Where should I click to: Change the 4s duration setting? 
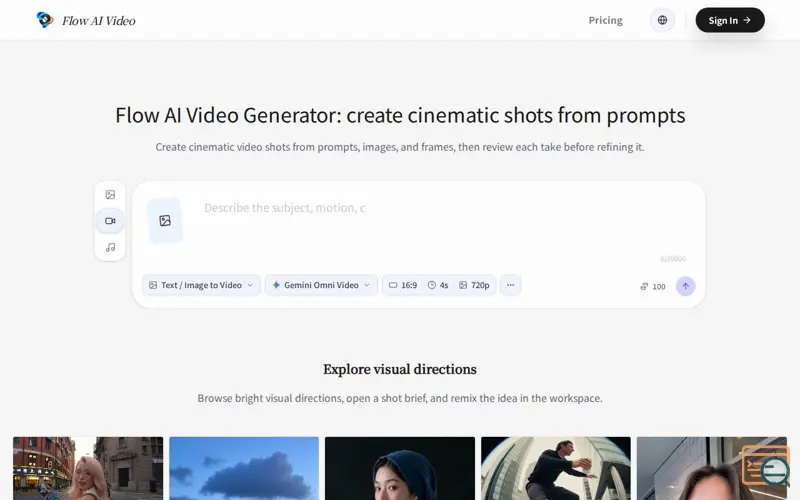(x=438, y=285)
